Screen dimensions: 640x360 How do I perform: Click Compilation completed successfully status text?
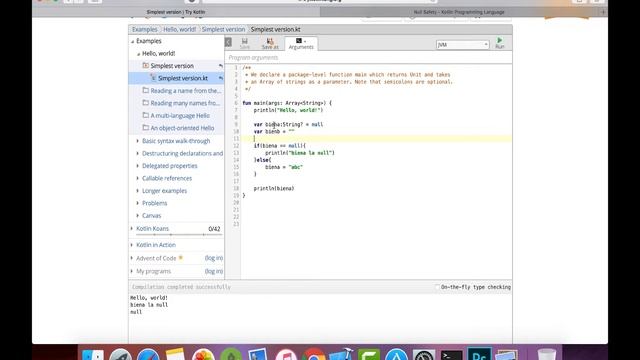point(181,287)
